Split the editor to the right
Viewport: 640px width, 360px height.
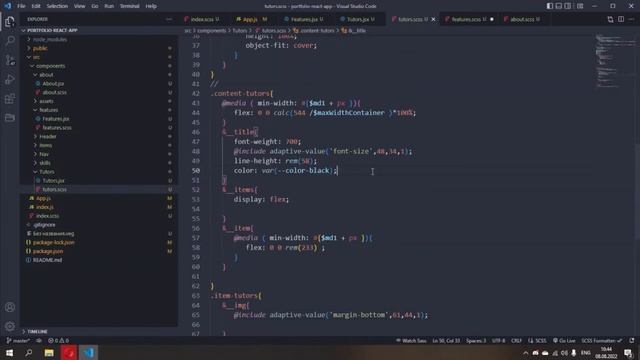click(x=621, y=19)
